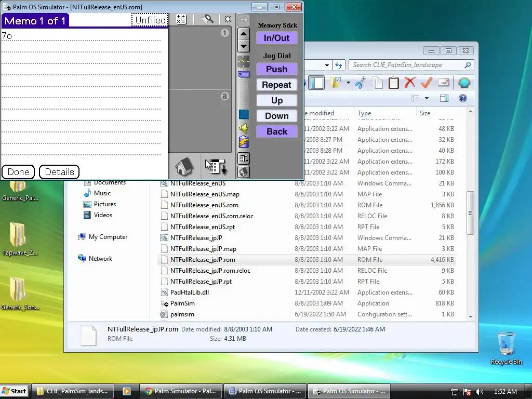Click the large Home icon in silkscreen area

(184, 167)
